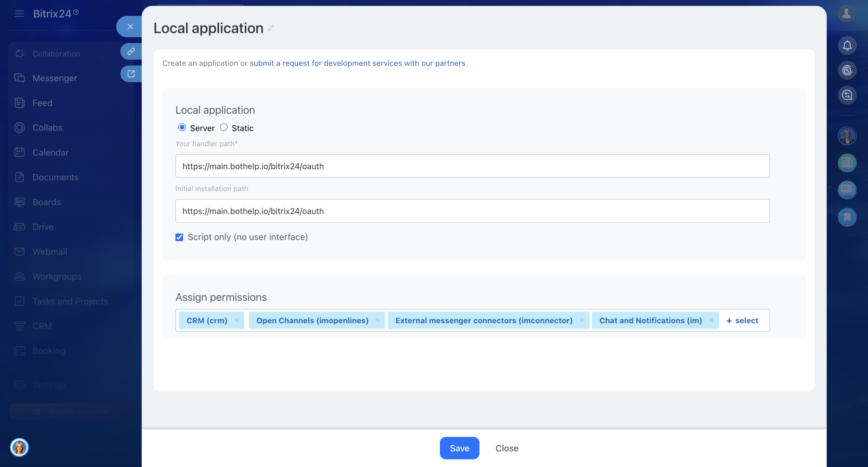The height and width of the screenshot is (467, 868).
Task: Click the hamburger menu icon beside Bitrix24
Action: (x=19, y=14)
